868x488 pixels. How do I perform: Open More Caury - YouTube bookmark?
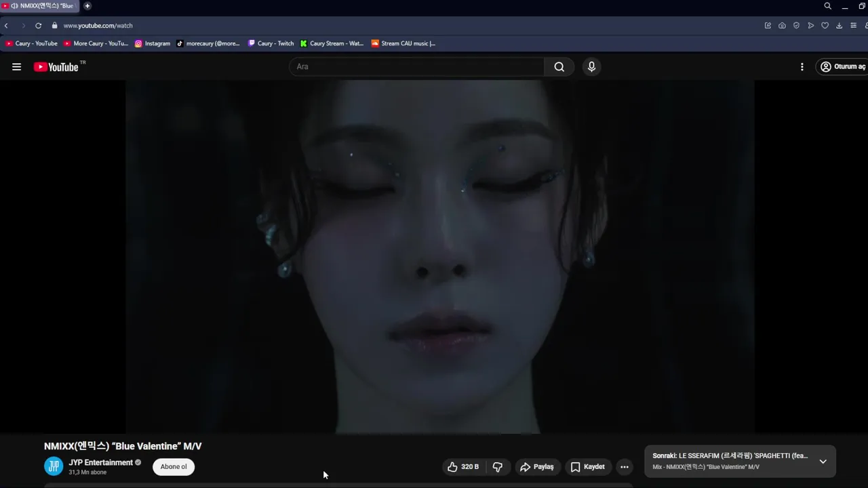coord(96,43)
